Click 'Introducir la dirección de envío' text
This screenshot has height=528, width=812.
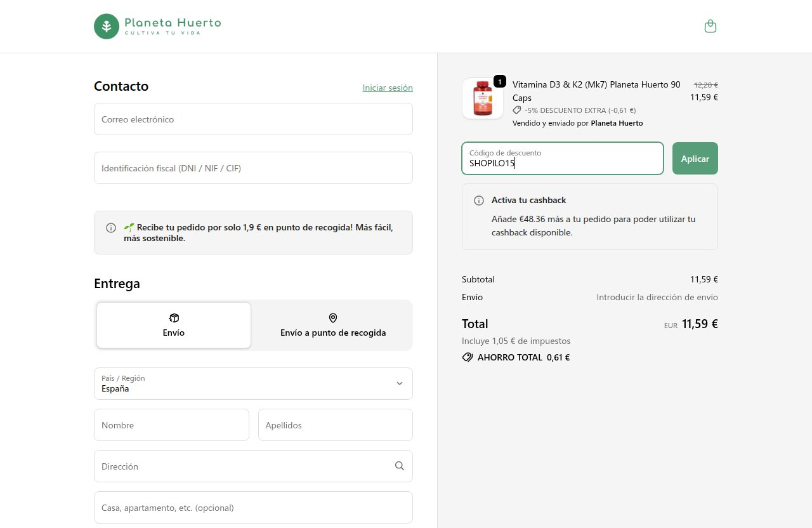pyautogui.click(x=657, y=297)
